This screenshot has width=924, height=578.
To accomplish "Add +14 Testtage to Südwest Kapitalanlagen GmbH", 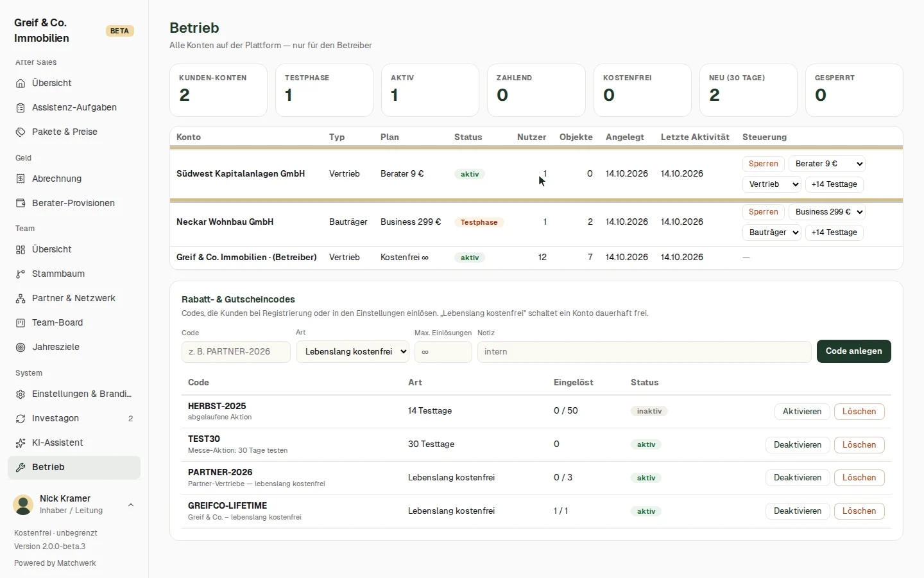I will click(834, 184).
